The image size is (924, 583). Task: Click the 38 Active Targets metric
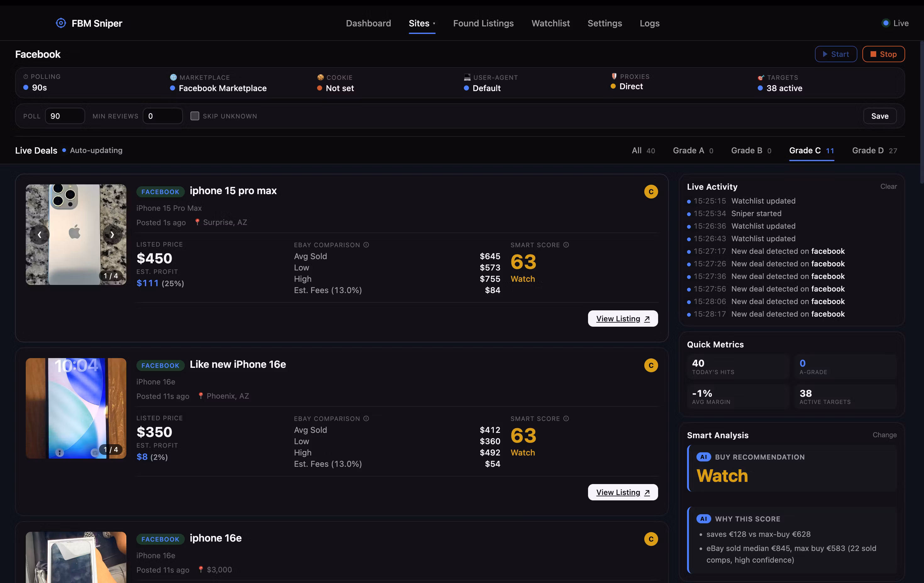pyautogui.click(x=846, y=397)
